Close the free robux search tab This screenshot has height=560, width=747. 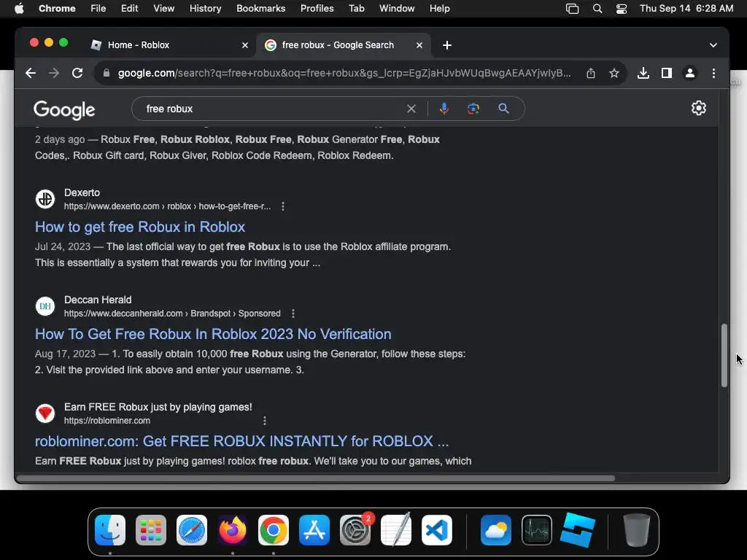pos(419,45)
